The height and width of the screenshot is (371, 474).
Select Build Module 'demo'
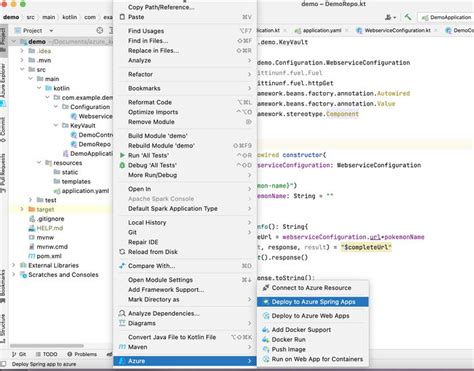point(185,136)
